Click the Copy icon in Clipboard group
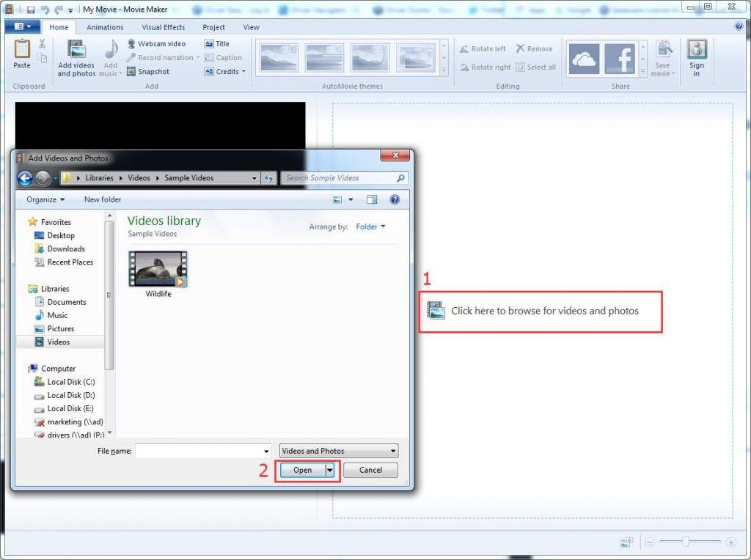This screenshot has height=560, width=751. pos(42,58)
